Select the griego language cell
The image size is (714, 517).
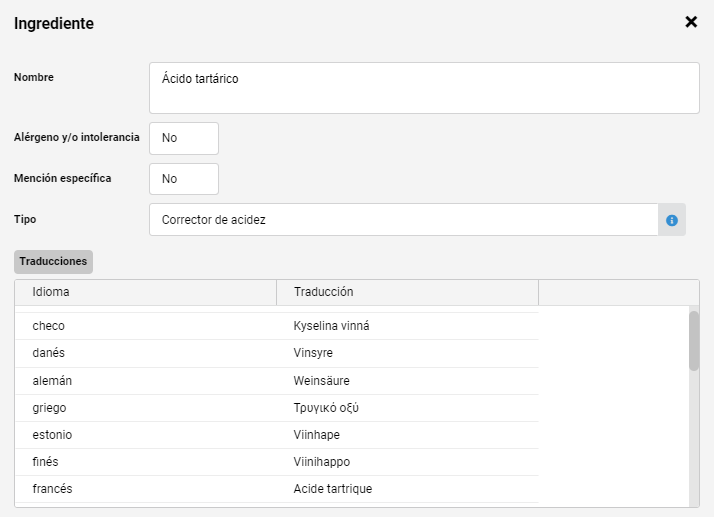[x=146, y=408]
